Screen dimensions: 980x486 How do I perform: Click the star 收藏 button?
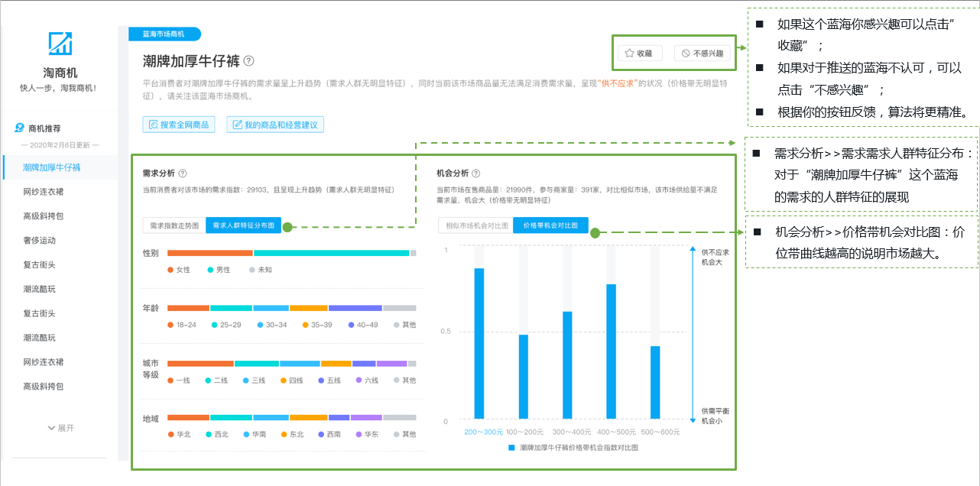tap(639, 53)
